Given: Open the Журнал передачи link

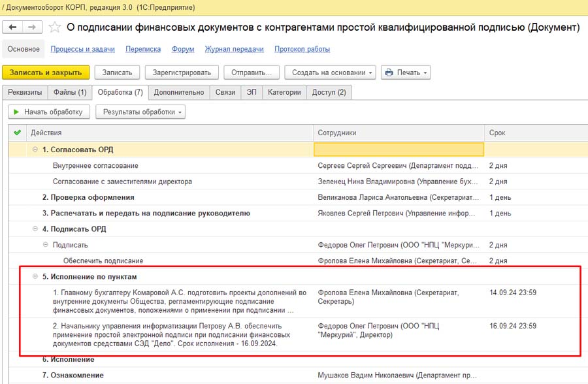Looking at the screenshot, I should (x=234, y=49).
